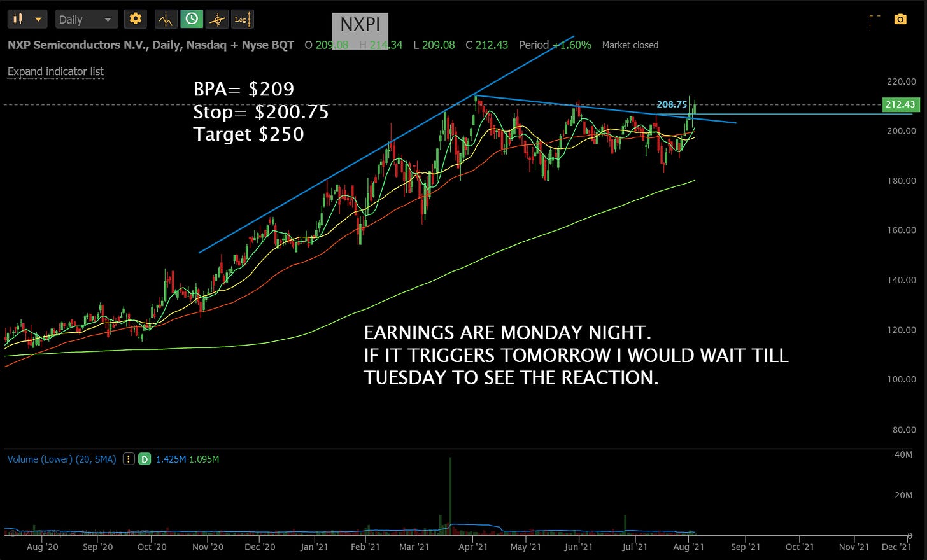Image resolution: width=927 pixels, height=560 pixels.
Task: Toggle the Log scale button
Action: (242, 19)
